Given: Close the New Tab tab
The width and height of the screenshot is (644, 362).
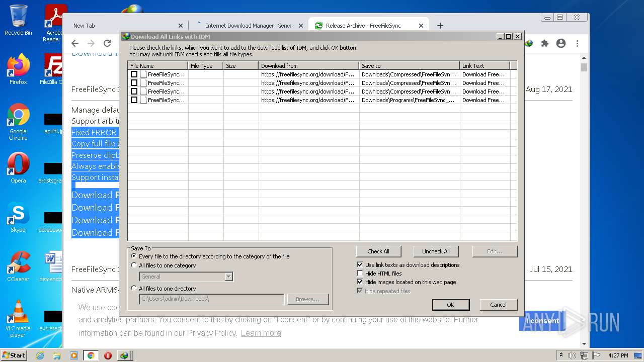Looking at the screenshot, I should [x=181, y=26].
